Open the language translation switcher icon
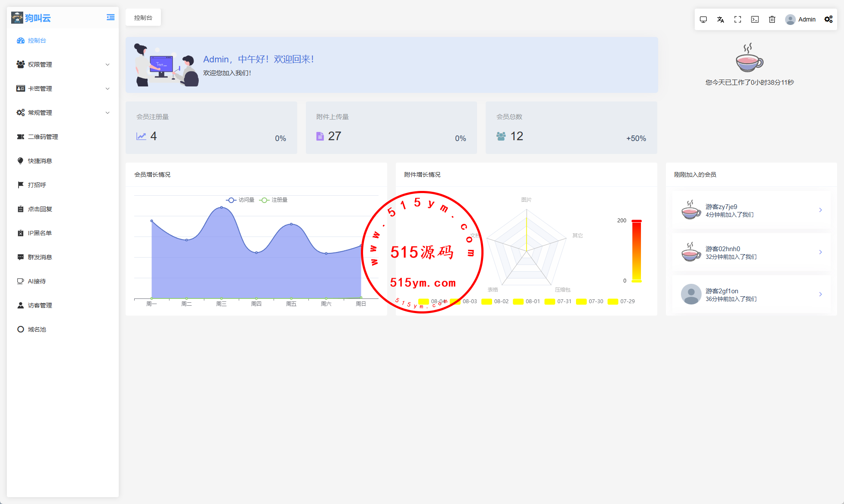 (721, 19)
